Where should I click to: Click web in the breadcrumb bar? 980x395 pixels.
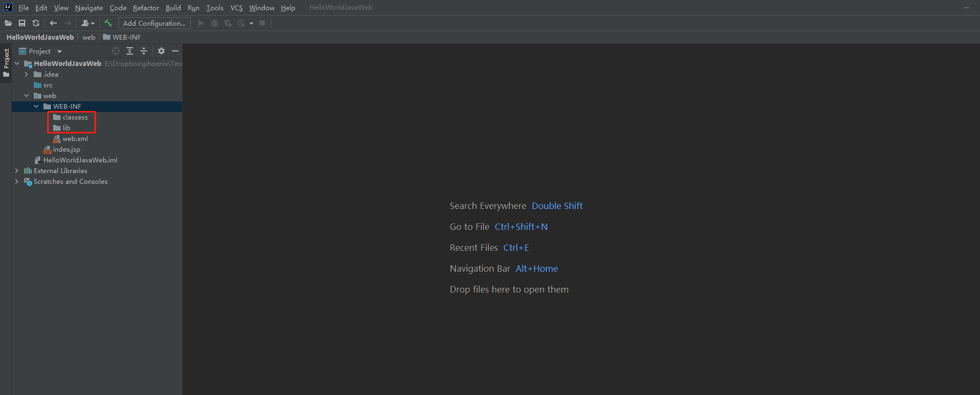coord(89,37)
